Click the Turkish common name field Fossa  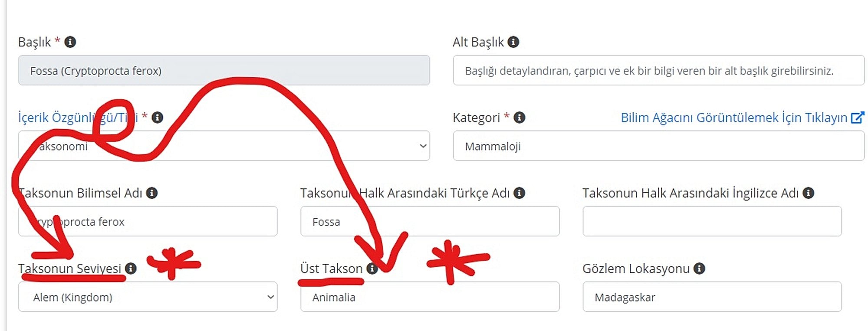430,222
